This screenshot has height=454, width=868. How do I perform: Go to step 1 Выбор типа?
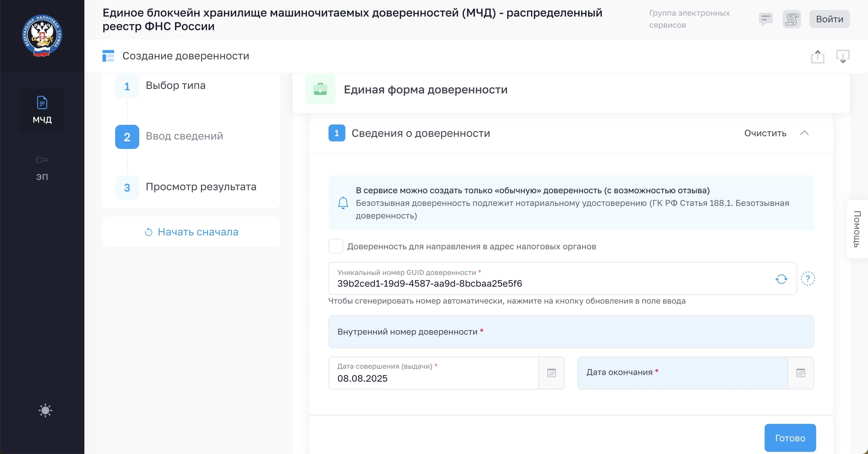coord(175,86)
